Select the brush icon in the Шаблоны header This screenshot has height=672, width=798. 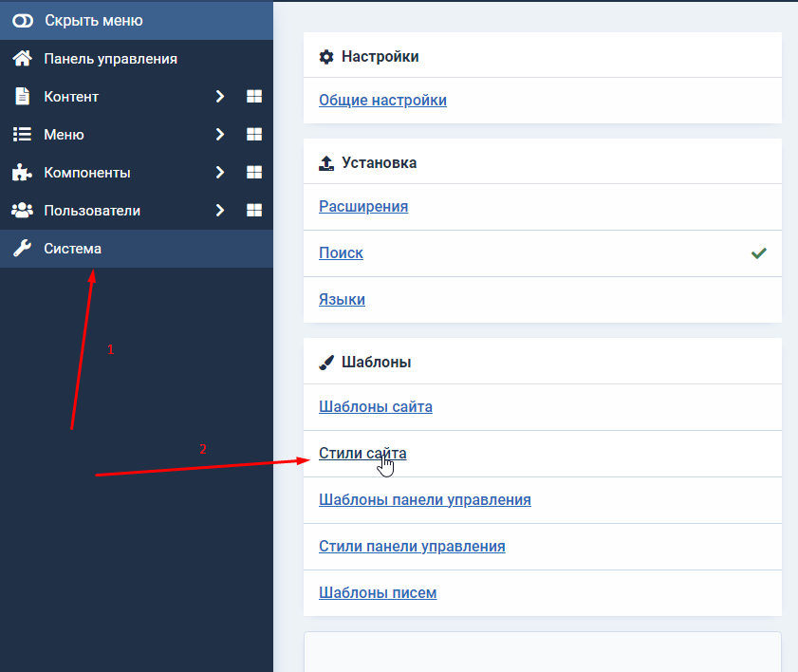click(x=326, y=361)
